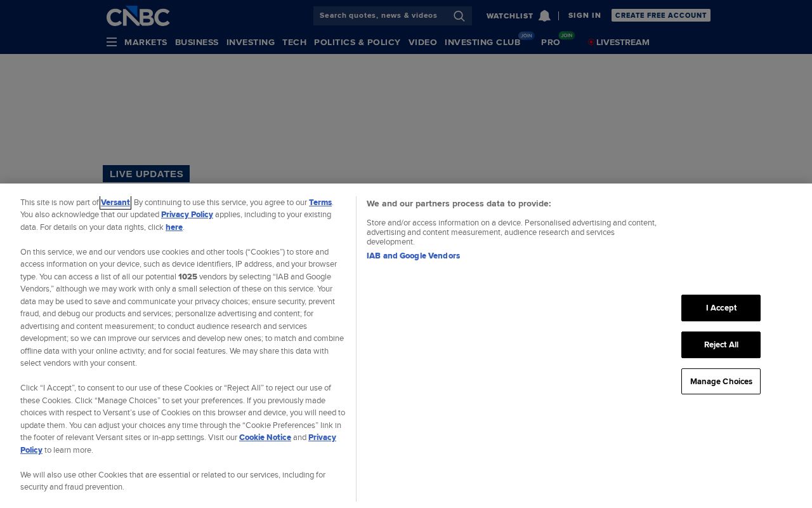Open the Investing menu
Screen dimensions: 812x508
(x=251, y=42)
